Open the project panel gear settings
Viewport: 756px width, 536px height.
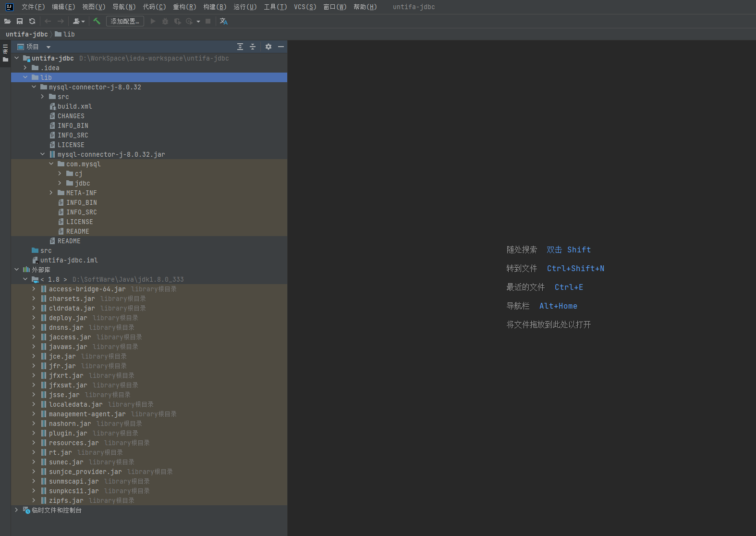[268, 47]
